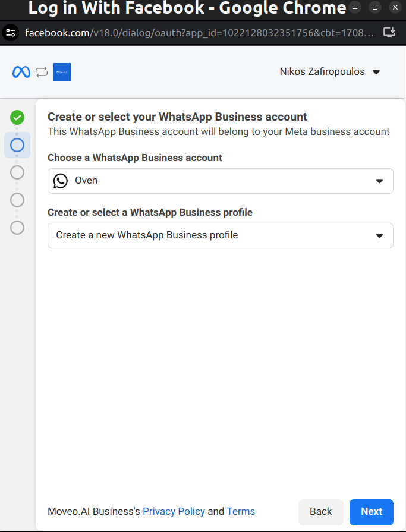Click the sync arrows icon beside Meta logo
This screenshot has width=406, height=532.
click(42, 72)
